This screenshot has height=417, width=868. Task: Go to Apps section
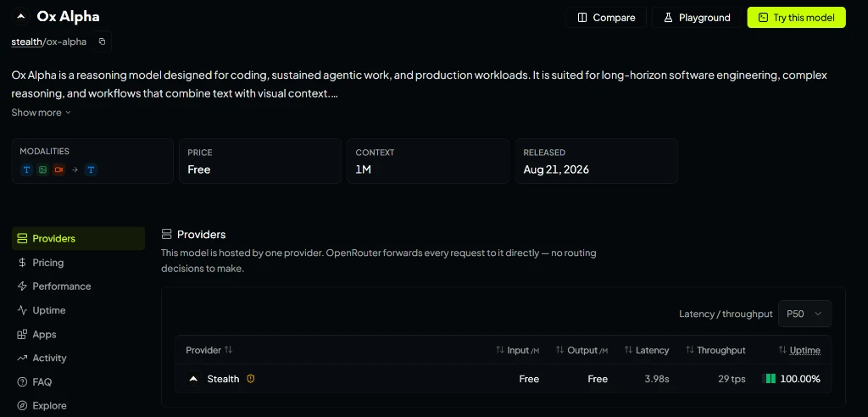[x=78, y=335]
